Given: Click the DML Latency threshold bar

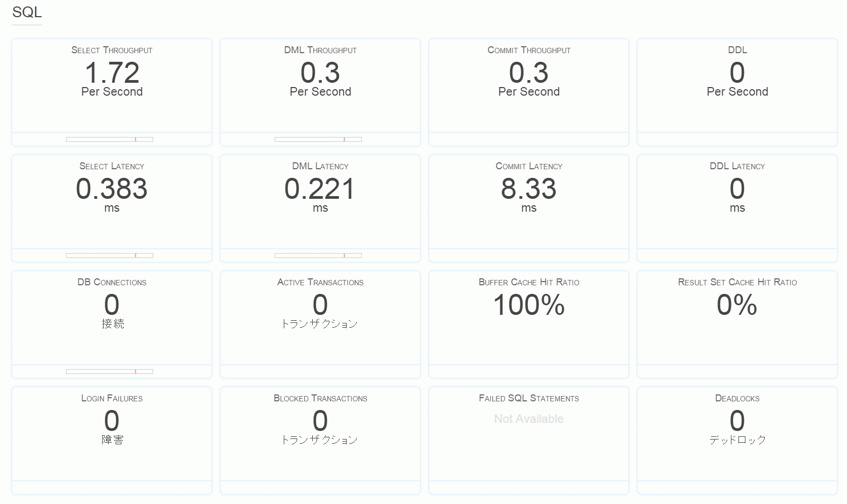Looking at the screenshot, I should click(x=318, y=255).
